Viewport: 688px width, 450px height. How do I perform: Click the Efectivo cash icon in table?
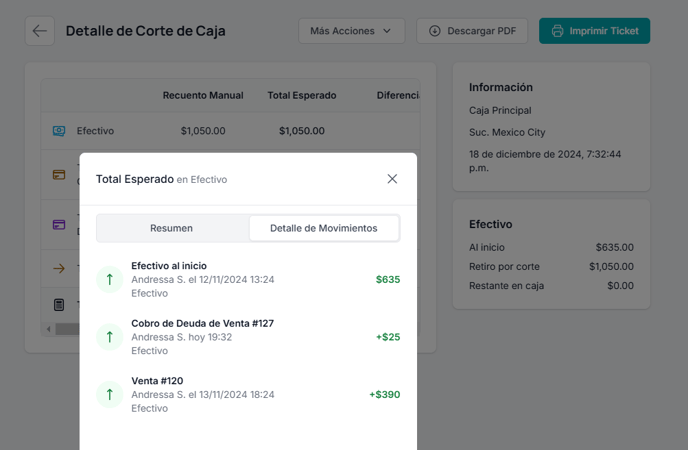tap(59, 131)
